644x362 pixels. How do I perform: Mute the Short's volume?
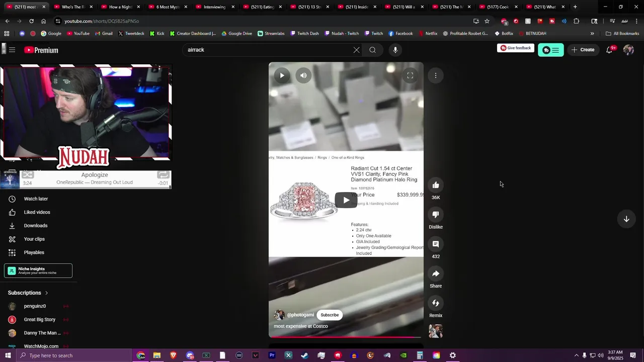[303, 75]
